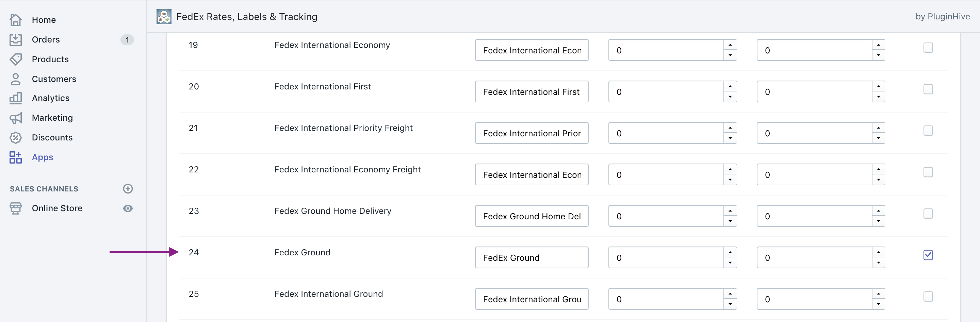Click 'by PluginHive' text in header
This screenshot has width=980, height=322.
[943, 17]
